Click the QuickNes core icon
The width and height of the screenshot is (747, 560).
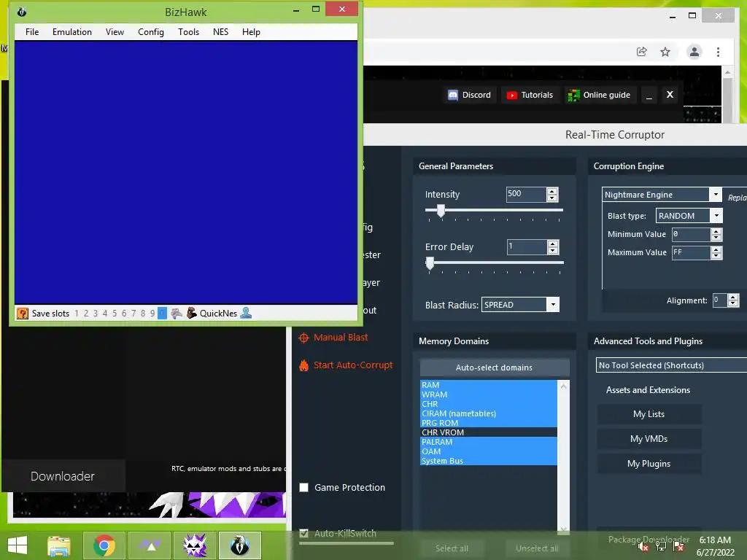(x=192, y=313)
